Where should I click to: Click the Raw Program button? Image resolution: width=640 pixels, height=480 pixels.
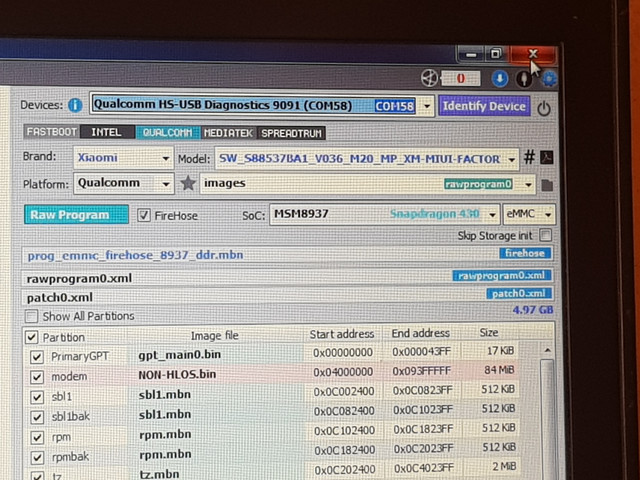[x=76, y=215]
